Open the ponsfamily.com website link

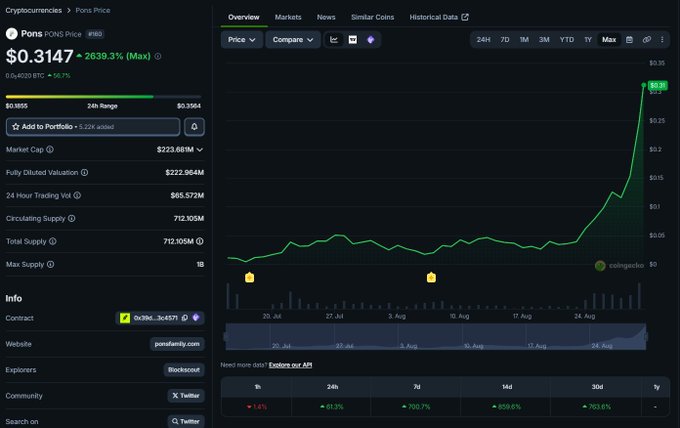(177, 344)
